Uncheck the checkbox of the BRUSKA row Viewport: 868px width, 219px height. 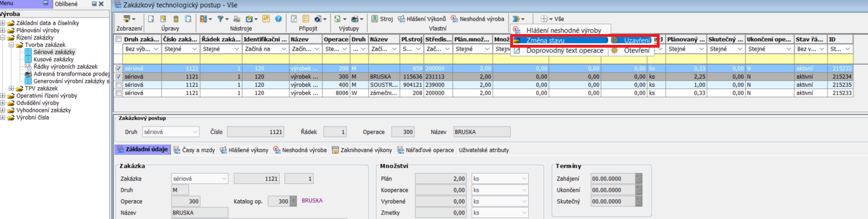(x=118, y=76)
